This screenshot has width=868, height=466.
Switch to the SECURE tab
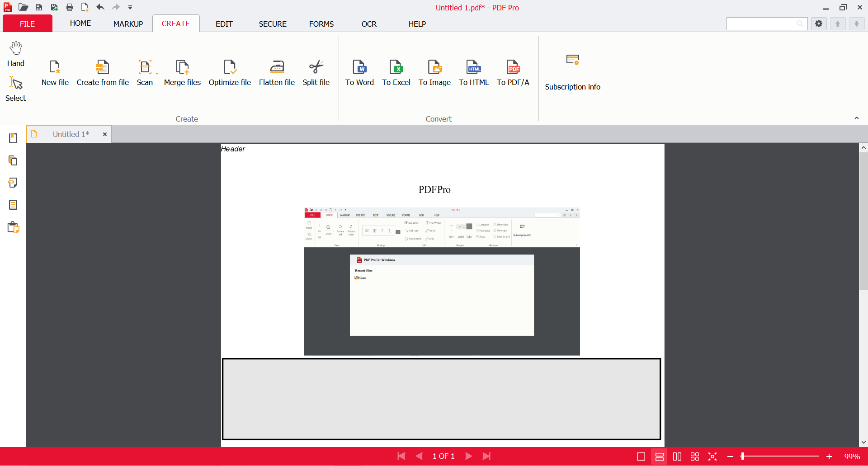coord(273,24)
